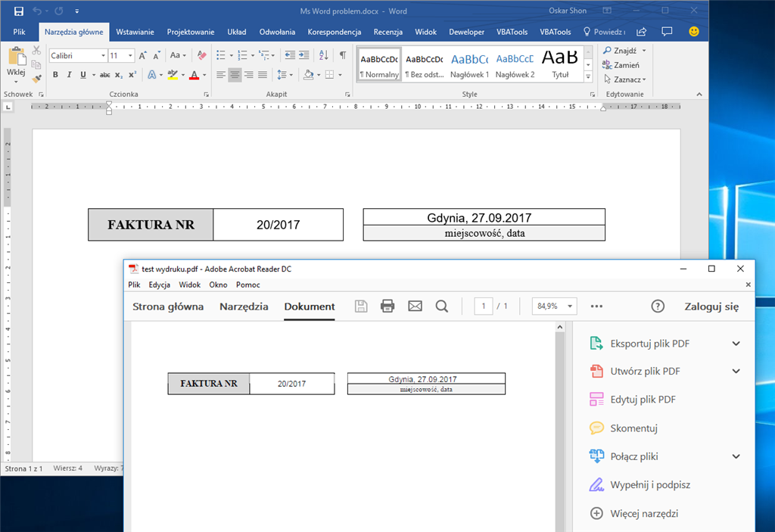Click the print icon in Acrobat Reader
This screenshot has height=532, width=775.
coord(387,306)
